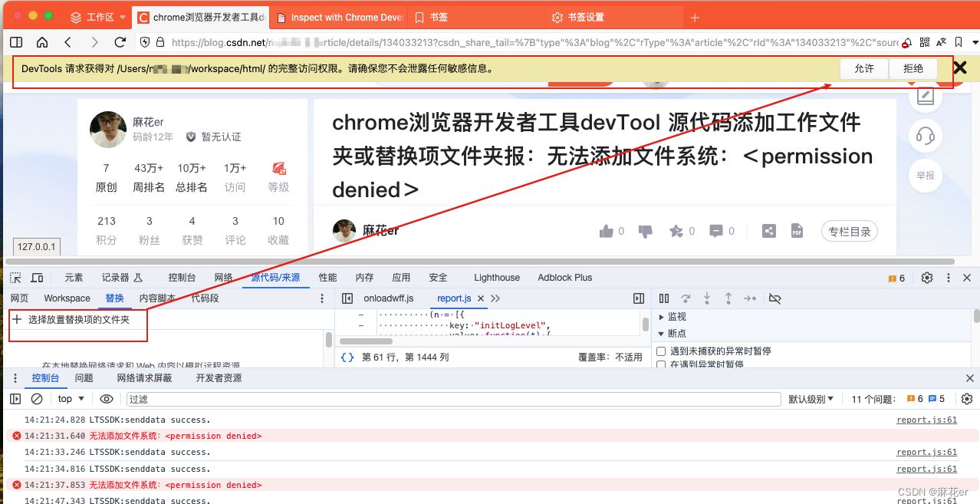Open the QR code icon in the address bar
The width and height of the screenshot is (980, 504).
(924, 42)
